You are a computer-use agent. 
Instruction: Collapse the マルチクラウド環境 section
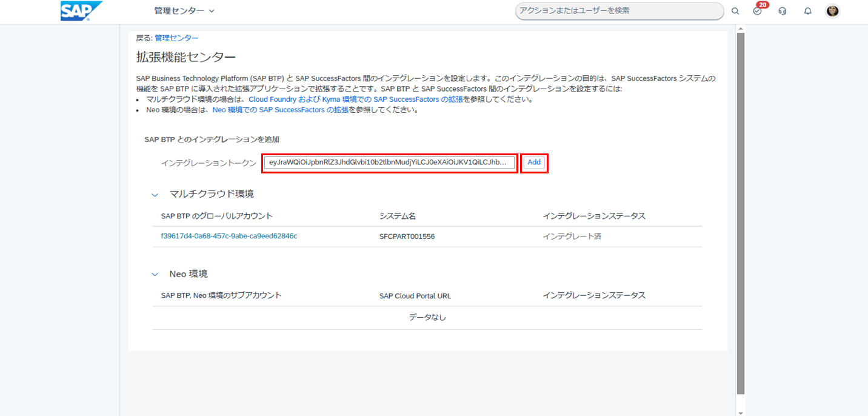[x=155, y=195]
